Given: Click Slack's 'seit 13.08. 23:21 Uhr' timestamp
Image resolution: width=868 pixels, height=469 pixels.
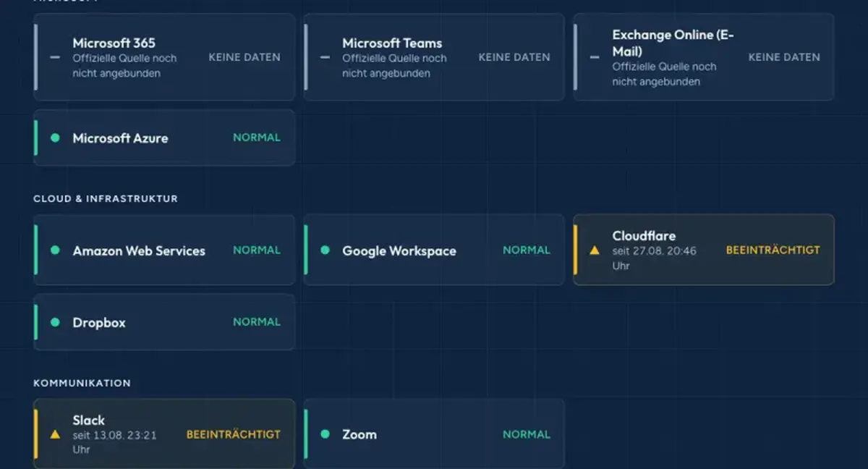Looking at the screenshot, I should click(114, 442).
